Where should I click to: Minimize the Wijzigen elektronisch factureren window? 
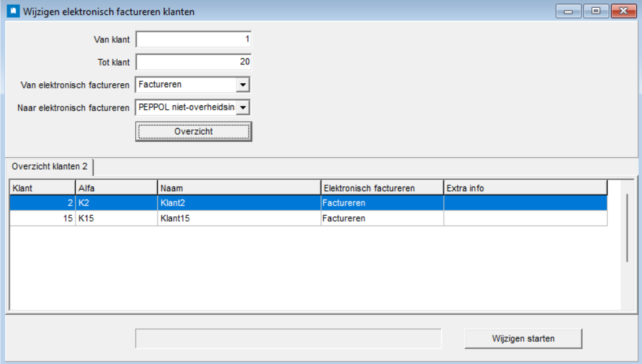[x=568, y=11]
